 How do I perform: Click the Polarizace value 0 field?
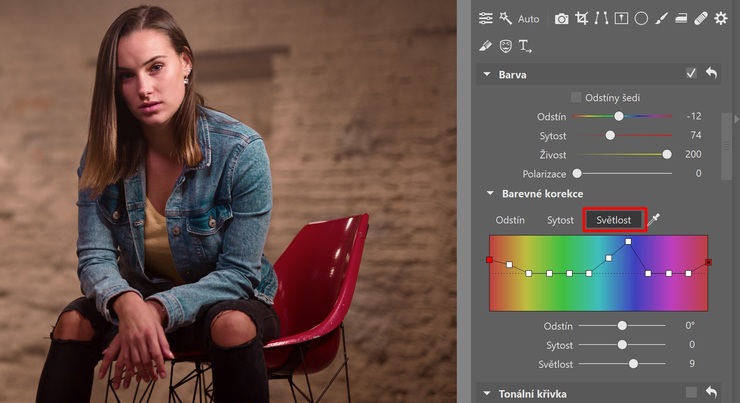pyautogui.click(x=698, y=174)
